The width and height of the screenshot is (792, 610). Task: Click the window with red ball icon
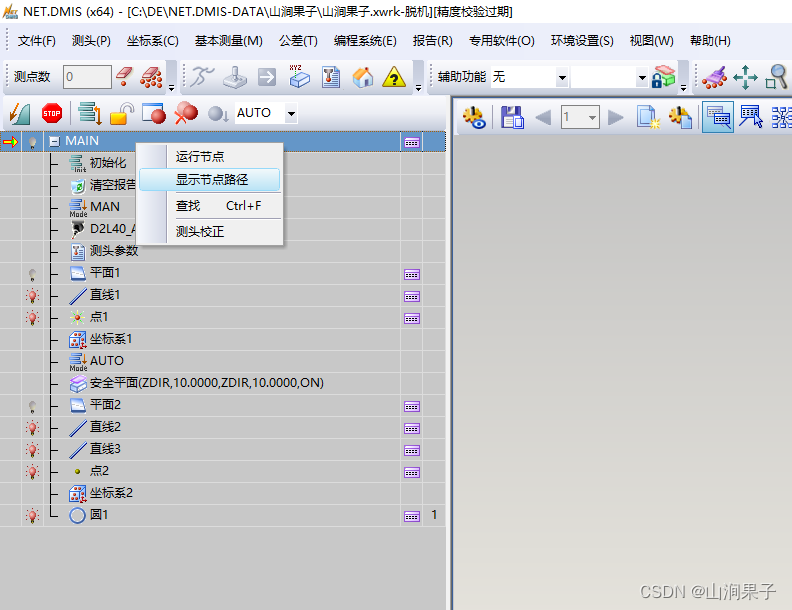(154, 113)
